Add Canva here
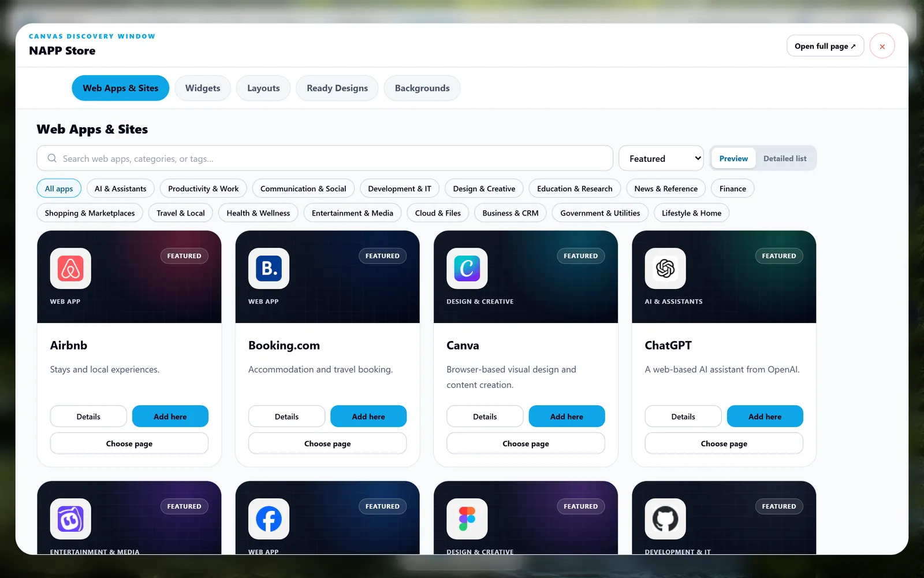Viewport: 924px width, 578px height. (567, 416)
